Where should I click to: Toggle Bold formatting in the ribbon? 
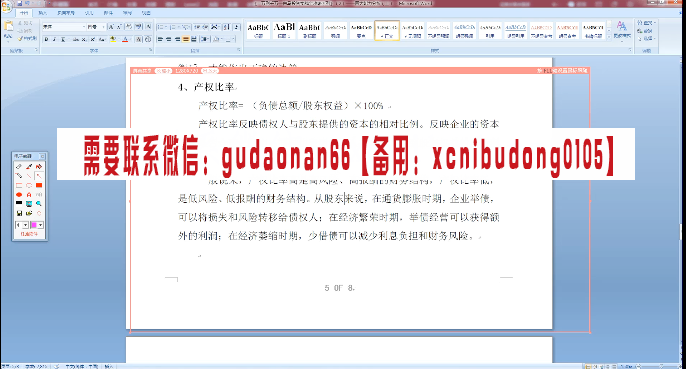46,39
